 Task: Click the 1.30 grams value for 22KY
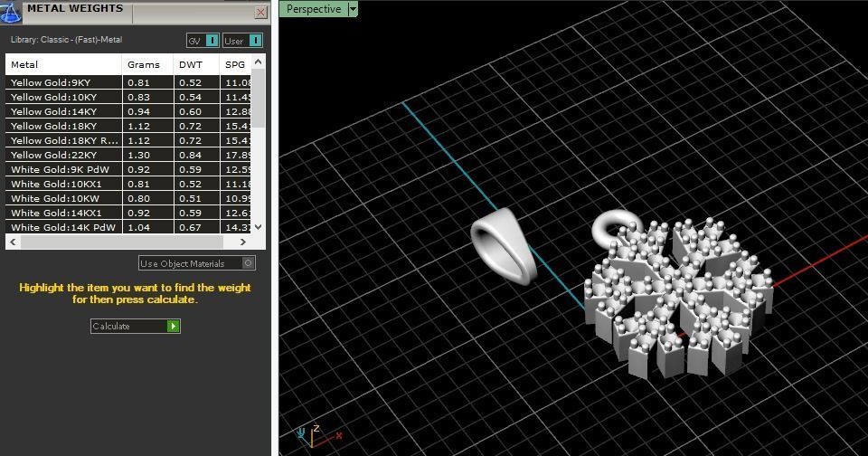click(x=139, y=155)
